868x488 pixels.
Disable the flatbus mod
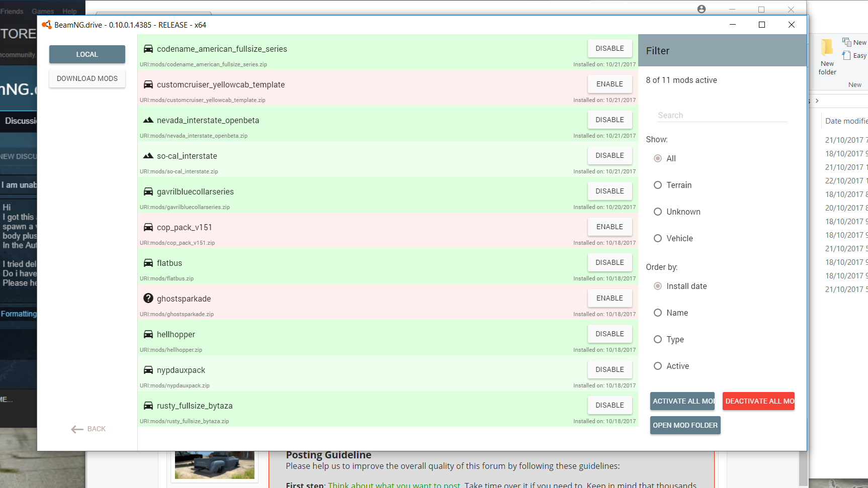click(x=610, y=262)
